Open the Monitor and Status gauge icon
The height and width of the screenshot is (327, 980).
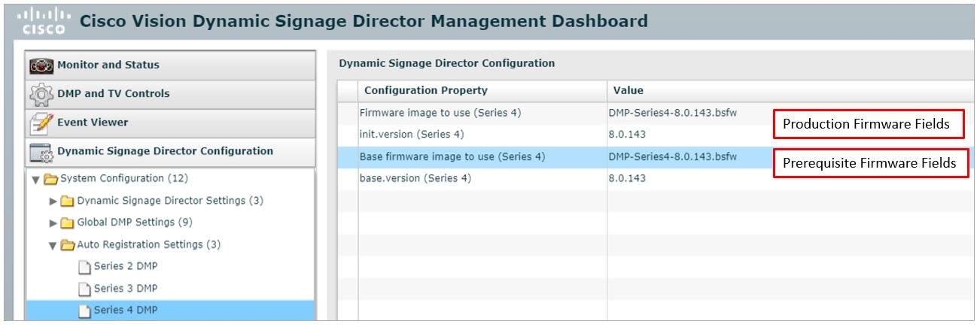[41, 65]
